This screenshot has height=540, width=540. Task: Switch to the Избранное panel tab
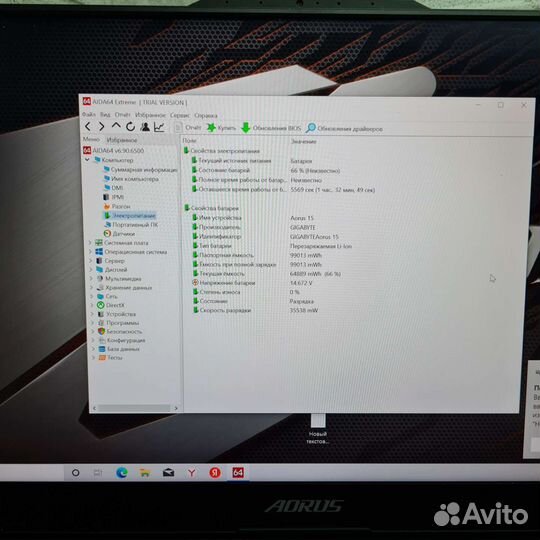tap(122, 140)
